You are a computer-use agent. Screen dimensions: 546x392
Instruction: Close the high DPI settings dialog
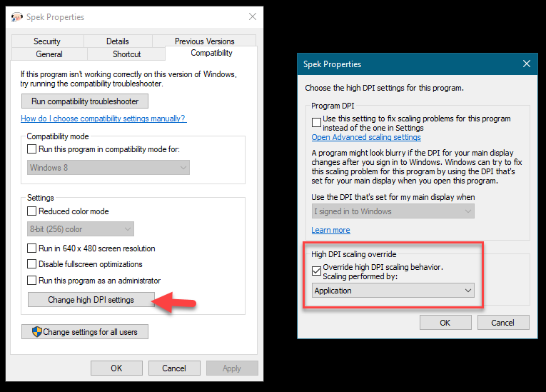(527, 64)
